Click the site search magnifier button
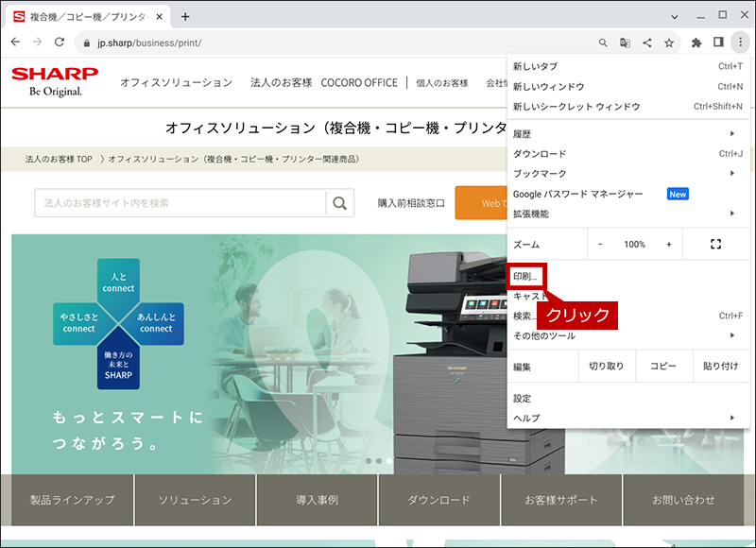Screen dimensions: 756x548 pyautogui.click(x=340, y=203)
